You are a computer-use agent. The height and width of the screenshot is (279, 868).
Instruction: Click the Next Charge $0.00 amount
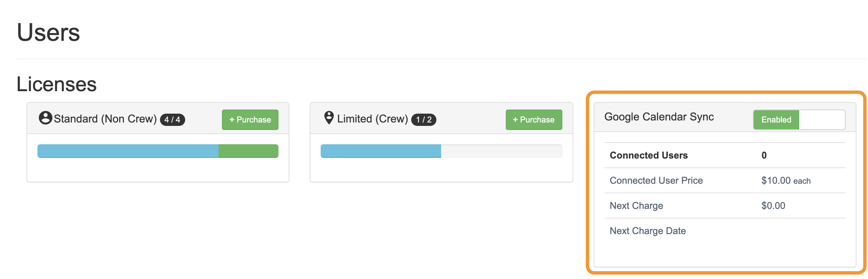tap(773, 206)
